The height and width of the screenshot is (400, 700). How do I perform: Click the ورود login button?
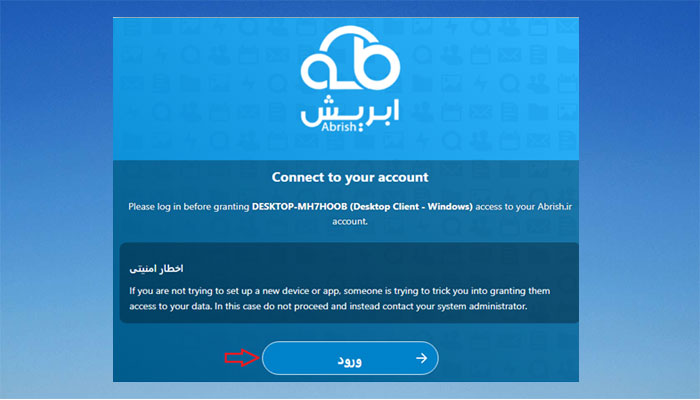click(x=350, y=358)
